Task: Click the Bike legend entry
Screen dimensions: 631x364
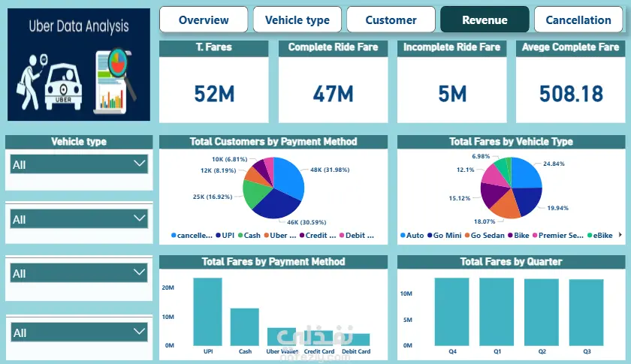Action: pyautogui.click(x=519, y=236)
